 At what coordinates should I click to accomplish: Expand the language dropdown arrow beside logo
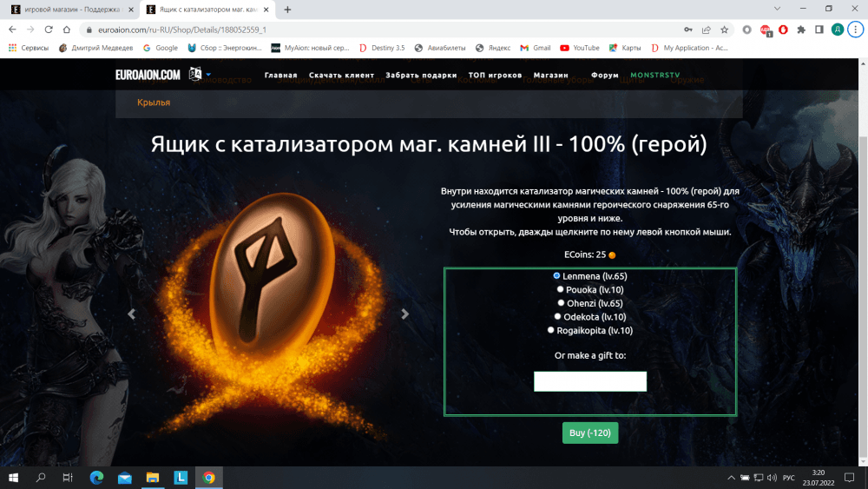click(x=208, y=74)
